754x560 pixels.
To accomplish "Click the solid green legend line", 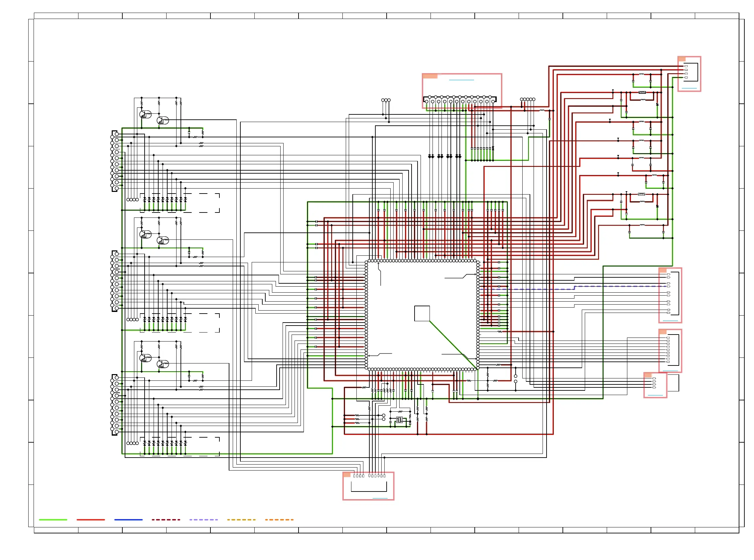I will pos(53,519).
